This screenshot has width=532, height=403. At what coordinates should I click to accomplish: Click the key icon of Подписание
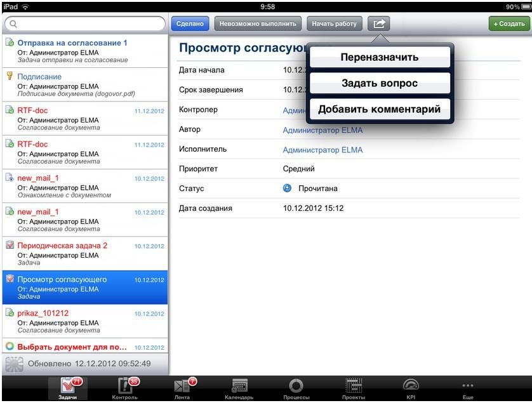[10, 76]
